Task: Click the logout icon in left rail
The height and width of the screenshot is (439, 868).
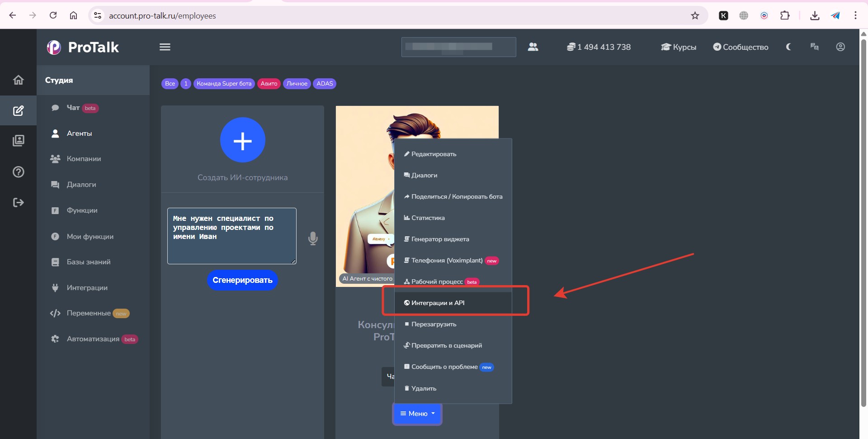Action: pos(19,202)
